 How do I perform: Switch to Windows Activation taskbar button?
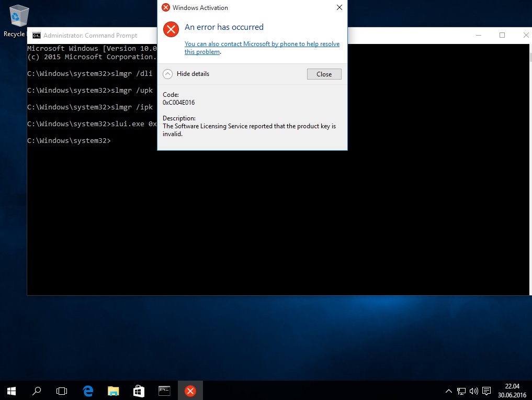(190, 391)
